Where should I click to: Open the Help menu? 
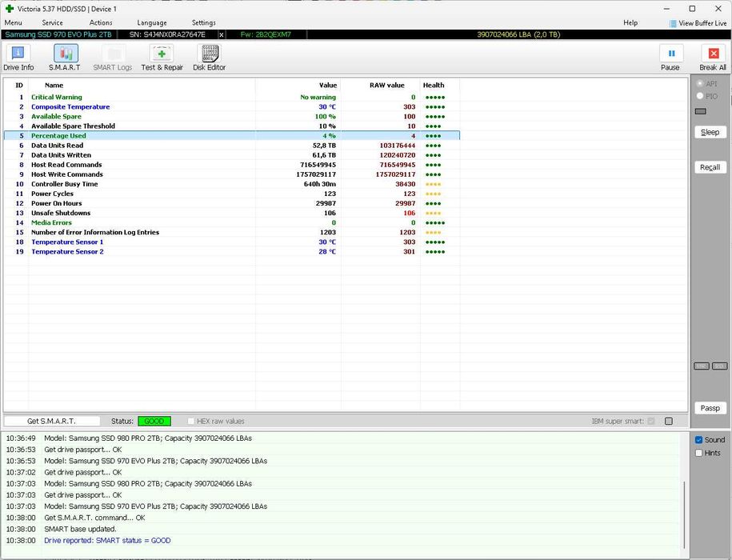tap(630, 22)
